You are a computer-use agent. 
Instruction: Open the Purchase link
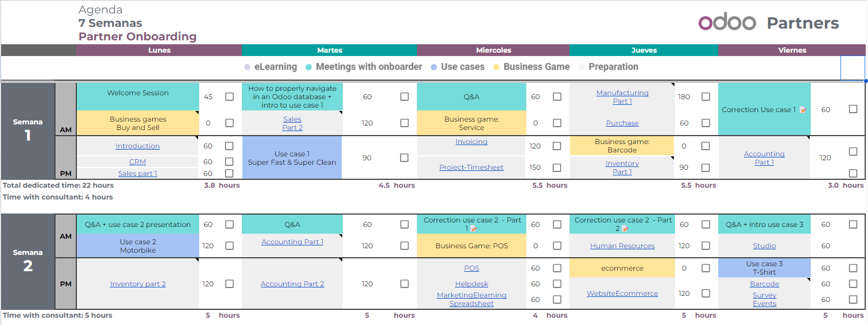click(x=622, y=123)
